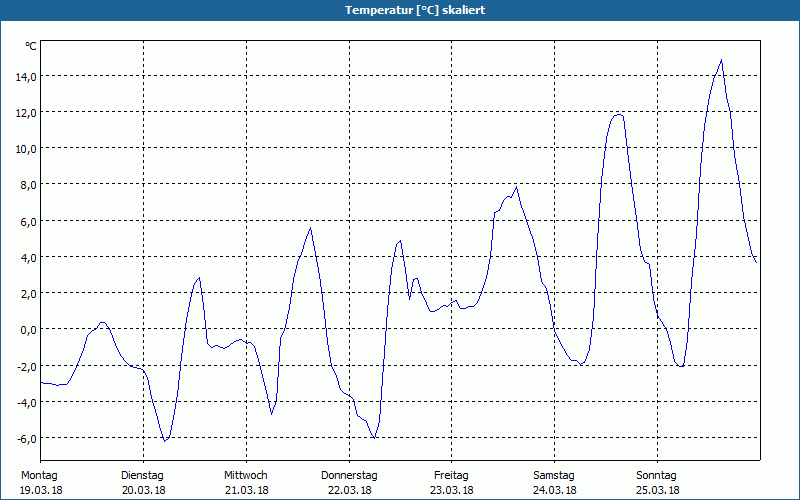This screenshot has width=800, height=500.
Task: Click the 10,0 axis value
Action: pyautogui.click(x=26, y=149)
